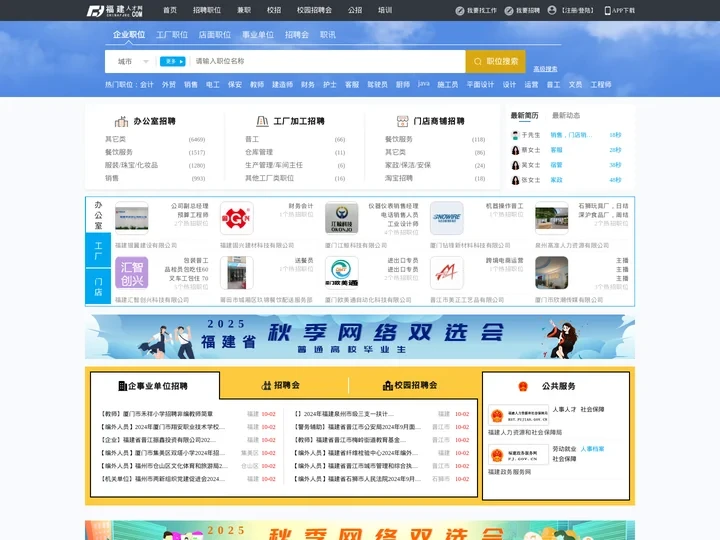Image resolution: width=720 pixels, height=540 pixels.
Task: Open 校招 in top navigation
Action: (274, 10)
